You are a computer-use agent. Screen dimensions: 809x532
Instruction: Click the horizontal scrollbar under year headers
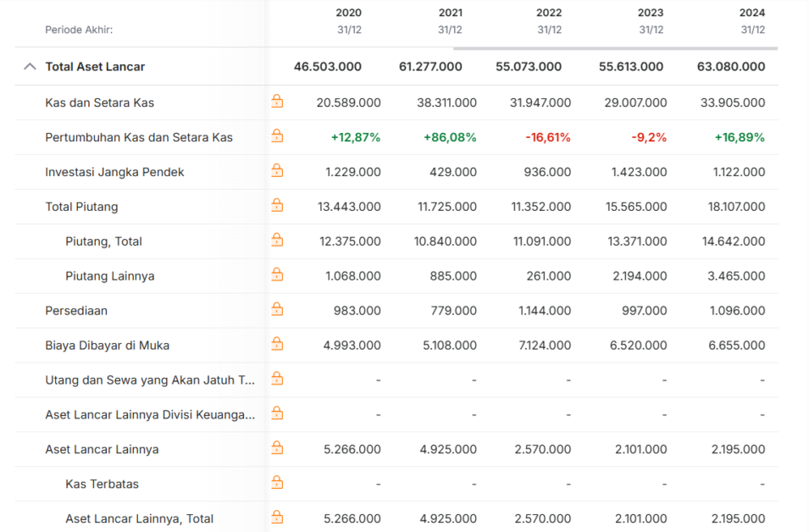[x=616, y=48]
